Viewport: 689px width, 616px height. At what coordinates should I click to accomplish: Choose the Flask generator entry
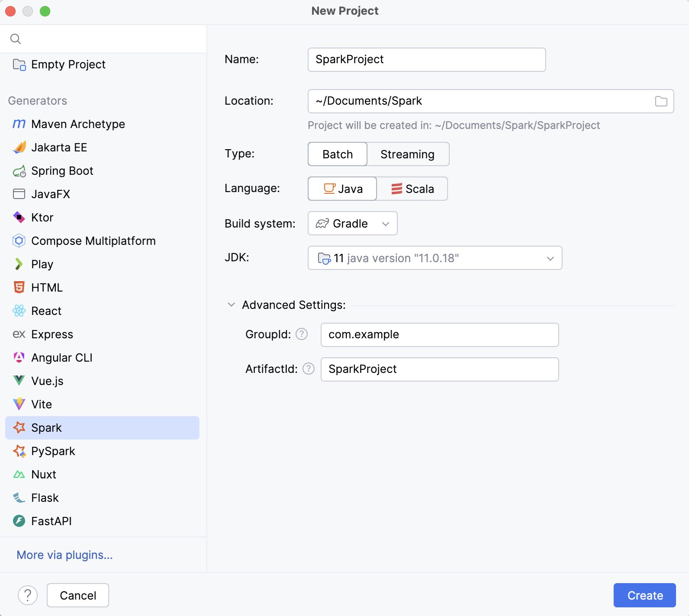click(45, 498)
